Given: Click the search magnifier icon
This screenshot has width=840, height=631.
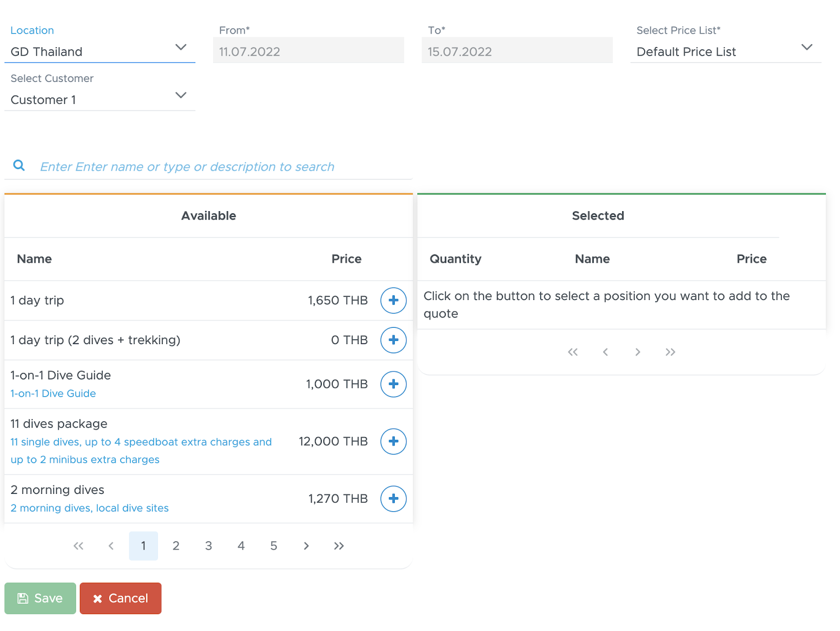Looking at the screenshot, I should (x=19, y=165).
